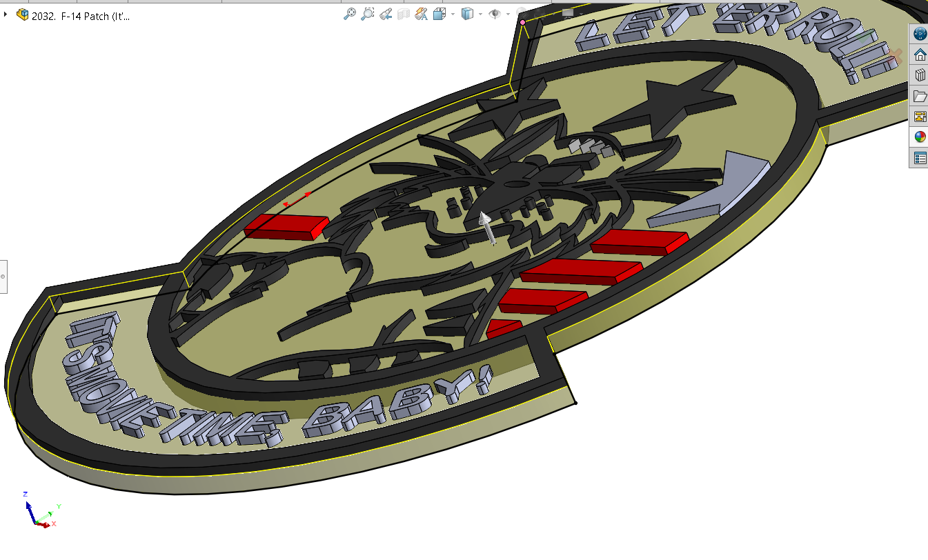Click the white arrow handle at center
The height and width of the screenshot is (560, 928).
[x=486, y=227]
